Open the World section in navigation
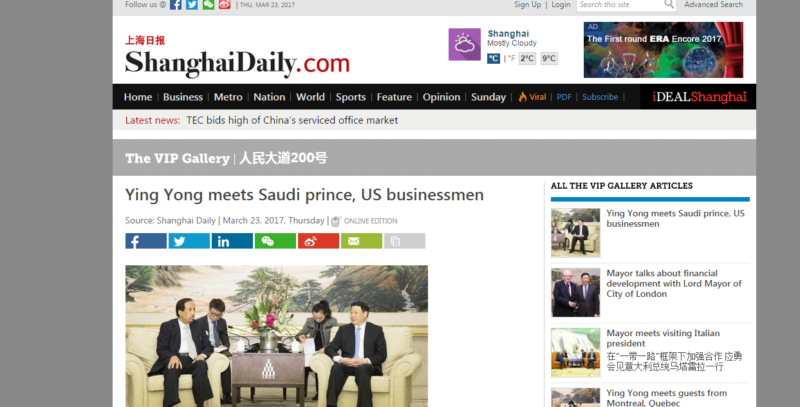The image size is (800, 407). coord(310,97)
